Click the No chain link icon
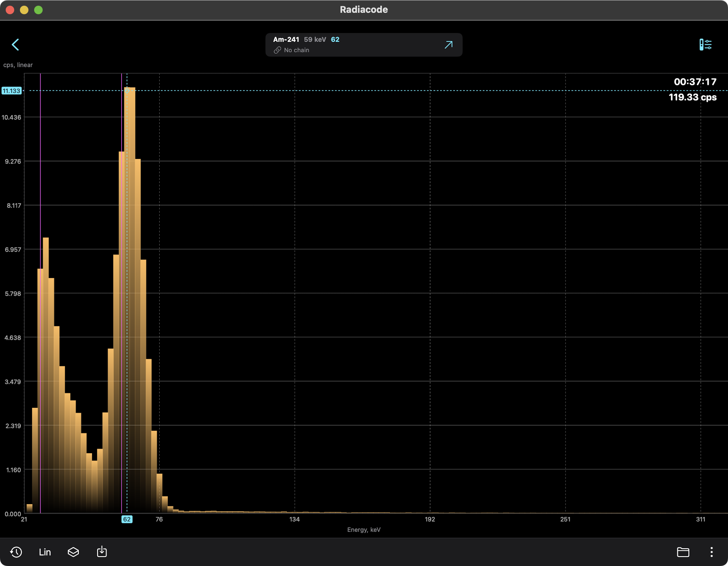Viewport: 728px width, 566px height. 277,50
